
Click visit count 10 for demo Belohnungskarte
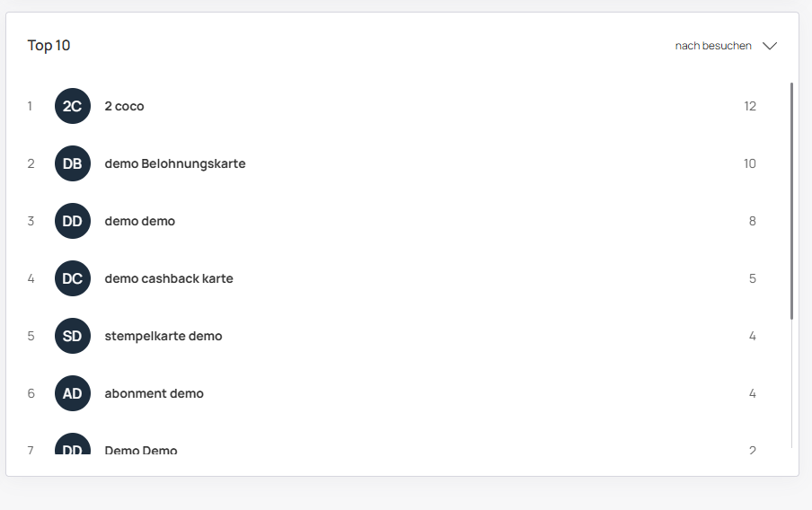tap(750, 163)
